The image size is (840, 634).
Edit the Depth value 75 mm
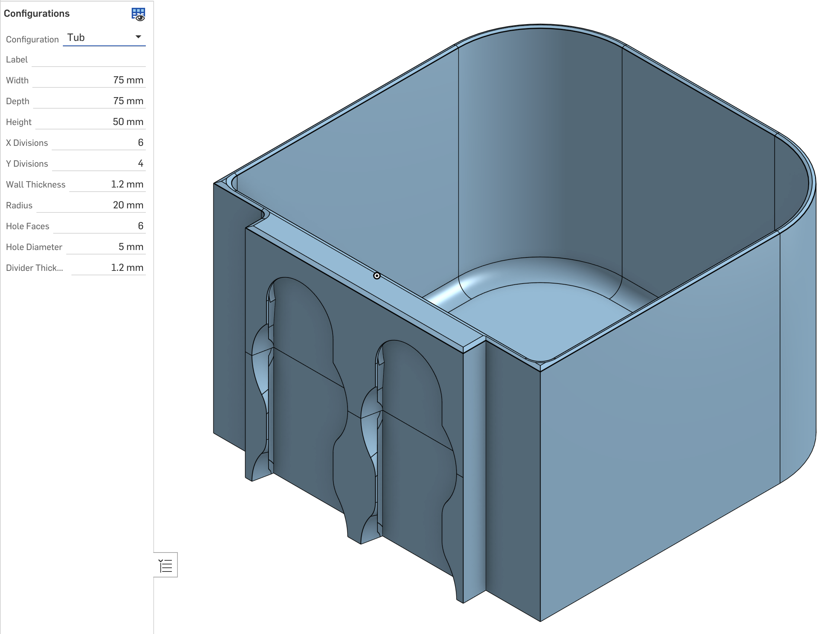[x=90, y=101]
